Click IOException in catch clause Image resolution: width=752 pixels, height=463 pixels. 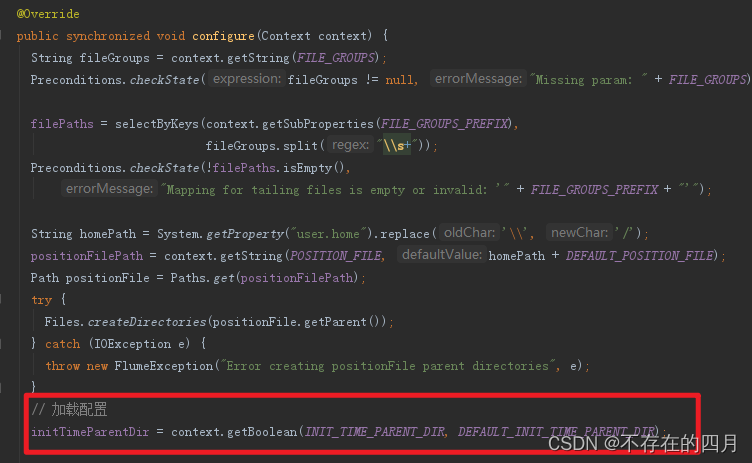[132, 344]
